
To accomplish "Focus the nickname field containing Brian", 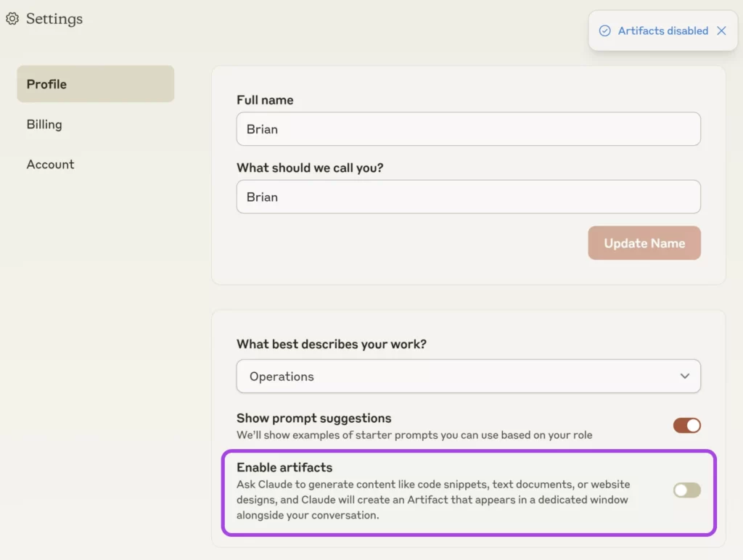I will point(468,197).
